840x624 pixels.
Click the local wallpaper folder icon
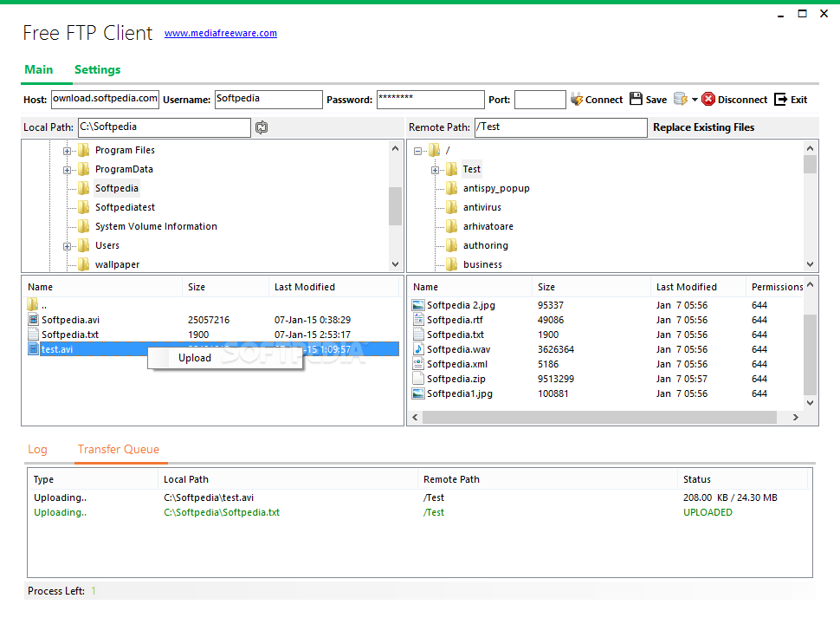click(84, 264)
